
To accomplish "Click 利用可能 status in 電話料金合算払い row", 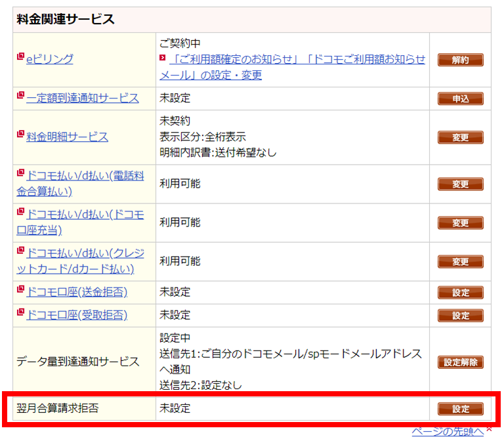I will [x=180, y=184].
